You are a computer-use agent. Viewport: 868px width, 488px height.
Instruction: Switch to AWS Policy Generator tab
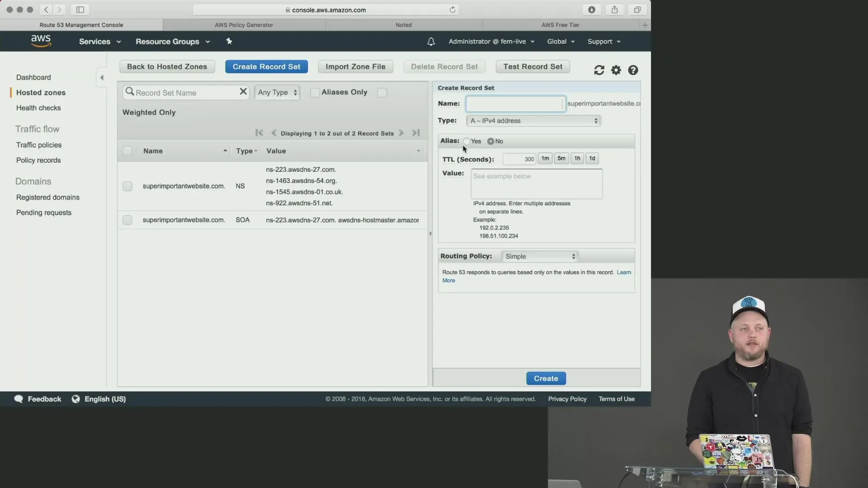(244, 25)
